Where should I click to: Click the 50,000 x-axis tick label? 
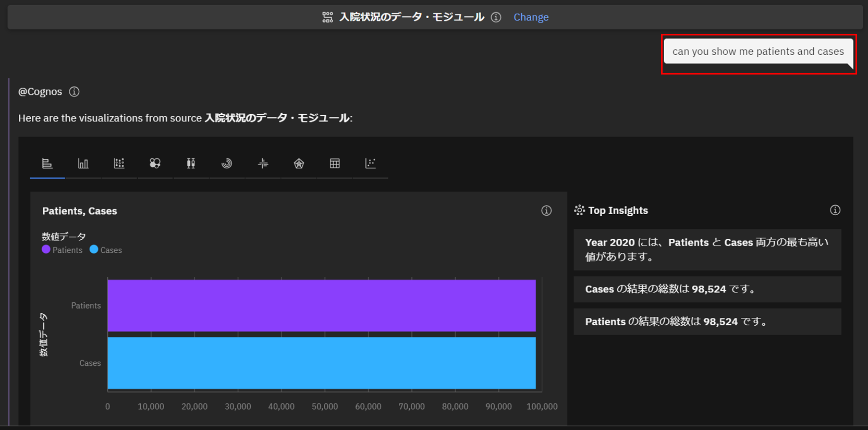coord(325,407)
